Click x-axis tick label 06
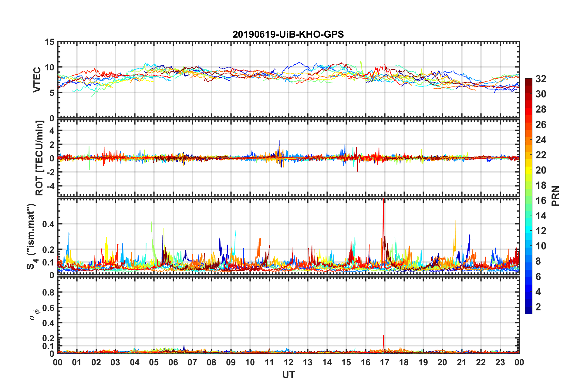 click(x=173, y=363)
